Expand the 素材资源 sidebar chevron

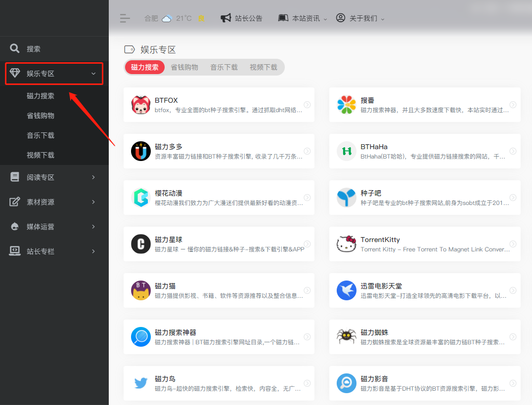coord(93,202)
